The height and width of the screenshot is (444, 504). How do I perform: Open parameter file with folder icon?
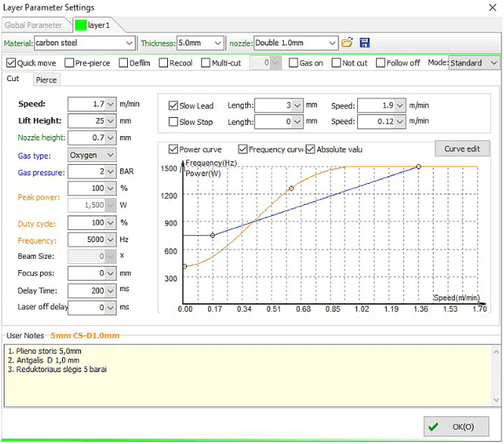coord(347,42)
